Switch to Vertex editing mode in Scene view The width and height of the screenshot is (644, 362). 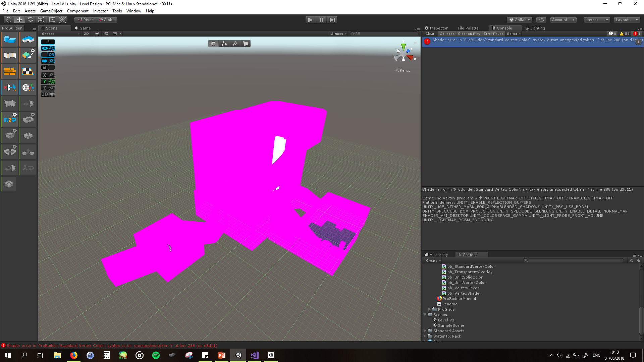click(x=224, y=43)
